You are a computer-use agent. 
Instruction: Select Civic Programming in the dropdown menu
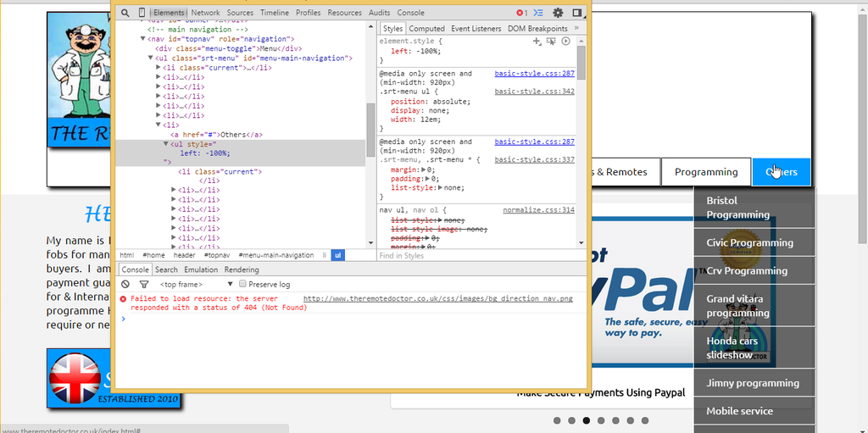click(x=749, y=242)
